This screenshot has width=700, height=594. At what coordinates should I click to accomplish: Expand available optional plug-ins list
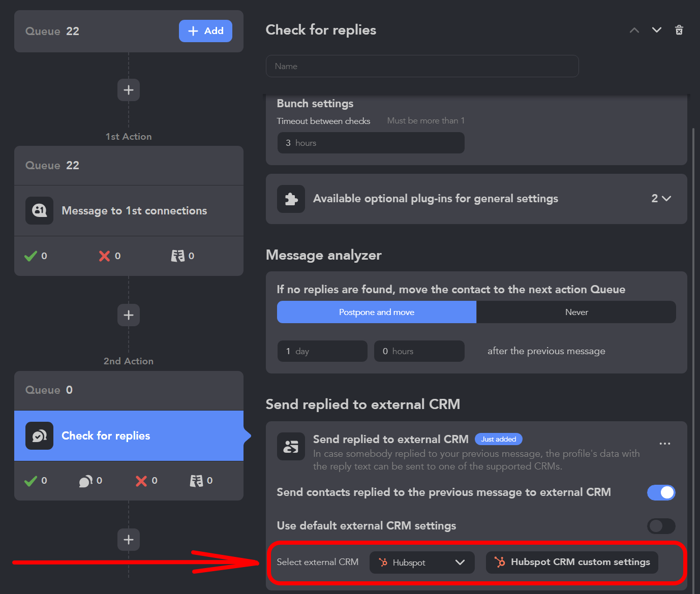(661, 199)
